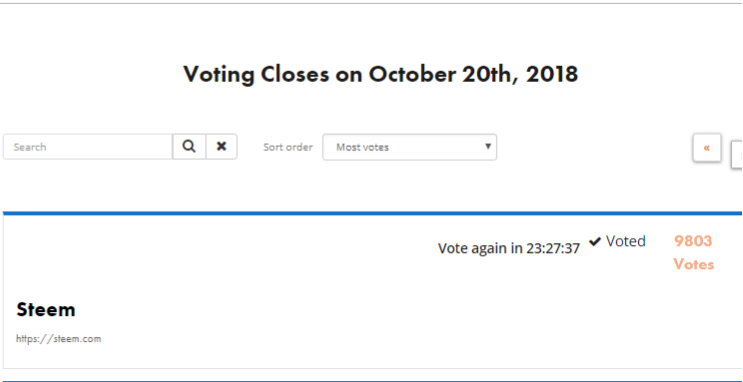
Task: Clear the search with the X icon
Action: pyautogui.click(x=221, y=147)
